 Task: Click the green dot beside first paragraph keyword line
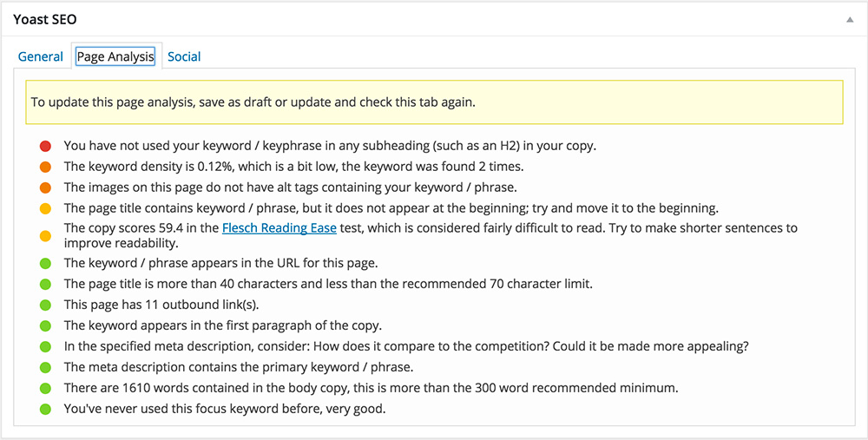tap(45, 326)
